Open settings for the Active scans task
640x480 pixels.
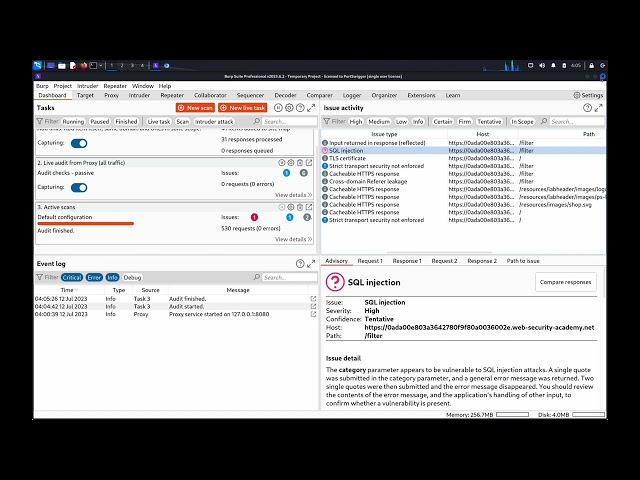point(291,207)
